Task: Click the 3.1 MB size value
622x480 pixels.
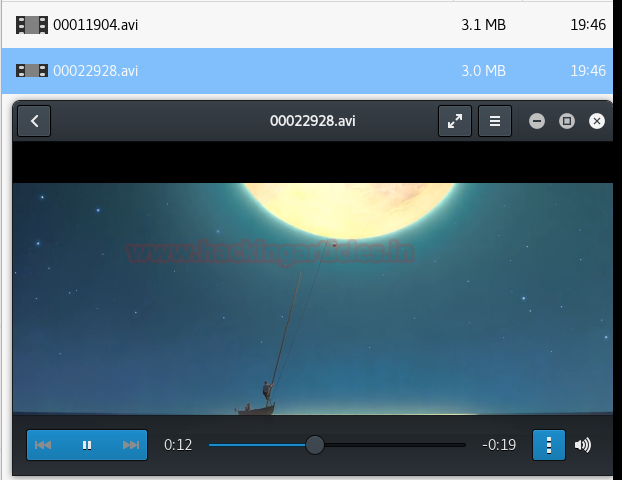Action: 484,25
